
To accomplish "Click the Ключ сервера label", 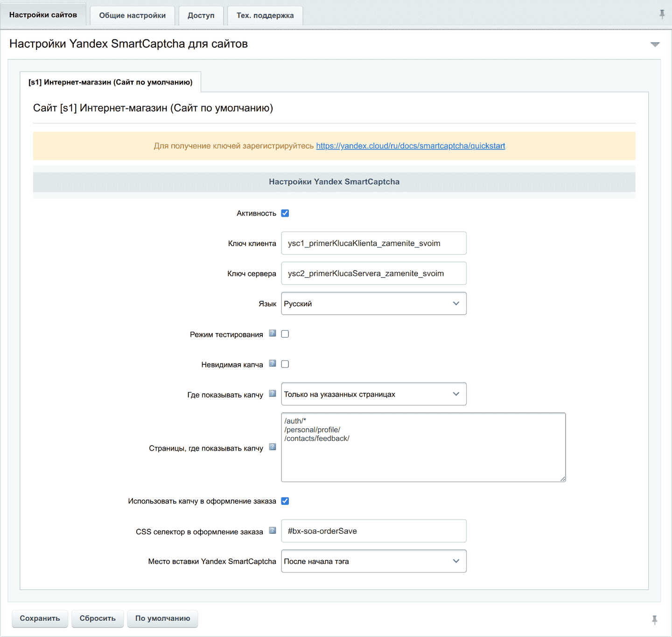I will 252,274.
